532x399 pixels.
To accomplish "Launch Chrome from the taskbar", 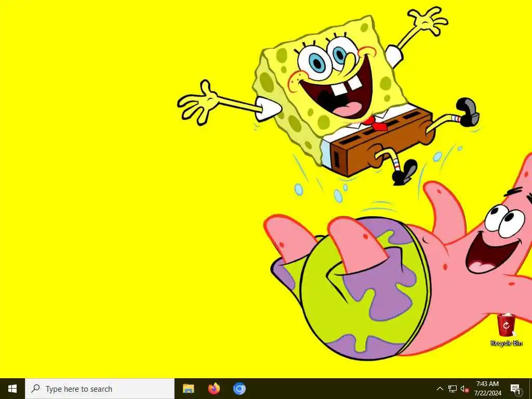I will [x=239, y=389].
